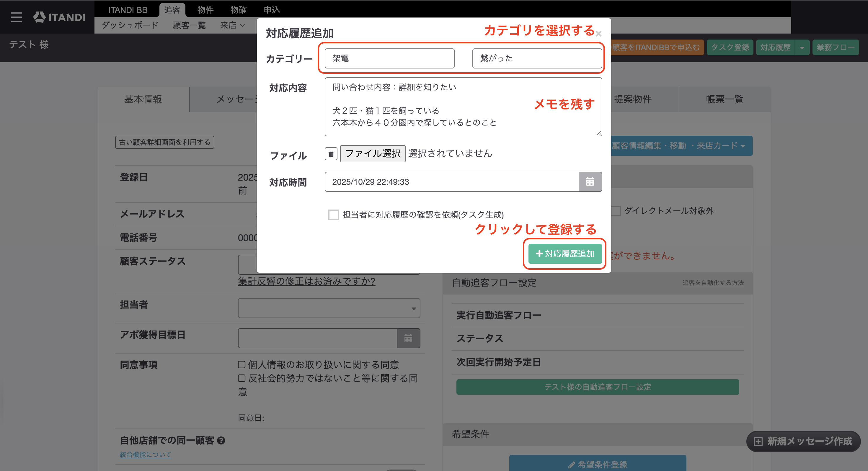Image resolution: width=868 pixels, height=471 pixels.
Task: Open 集計反響の修正はお済みですか? link
Action: click(306, 281)
